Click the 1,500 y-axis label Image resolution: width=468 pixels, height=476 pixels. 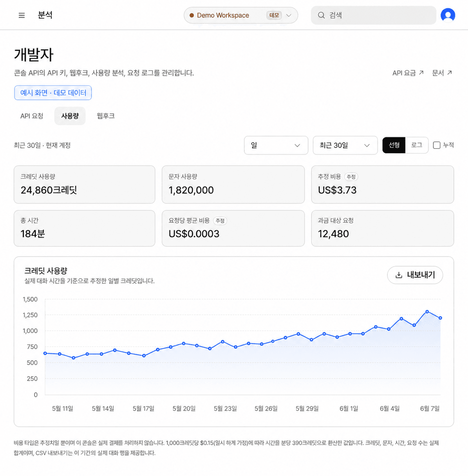tap(30, 299)
